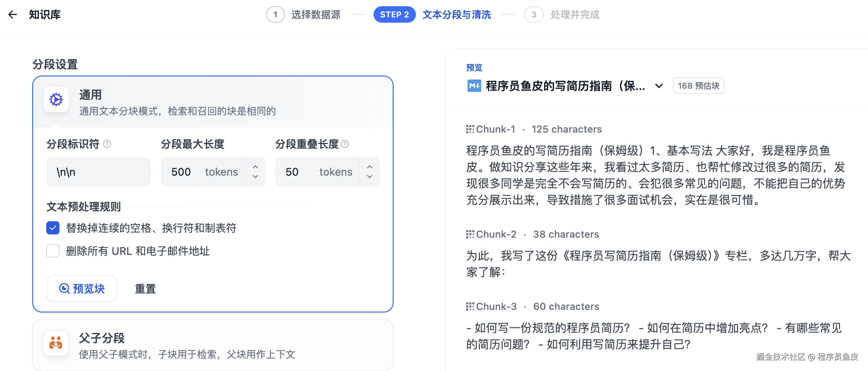Screen dimensions: 868x371
Task: Click the 168 预估块 badge
Action: (x=698, y=86)
